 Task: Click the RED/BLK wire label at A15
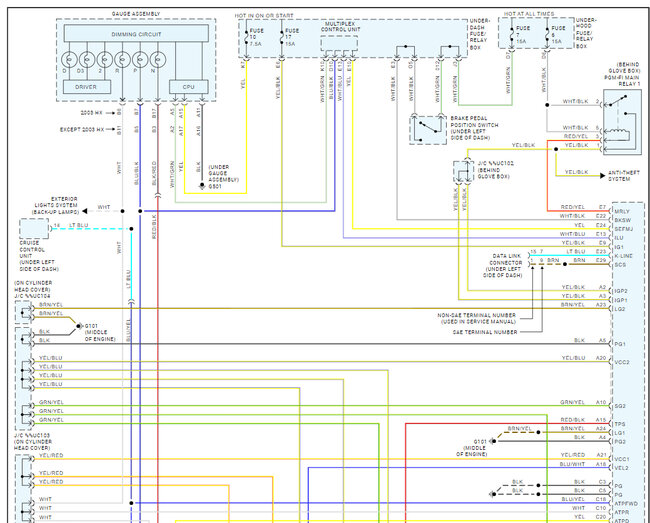[x=572, y=420]
